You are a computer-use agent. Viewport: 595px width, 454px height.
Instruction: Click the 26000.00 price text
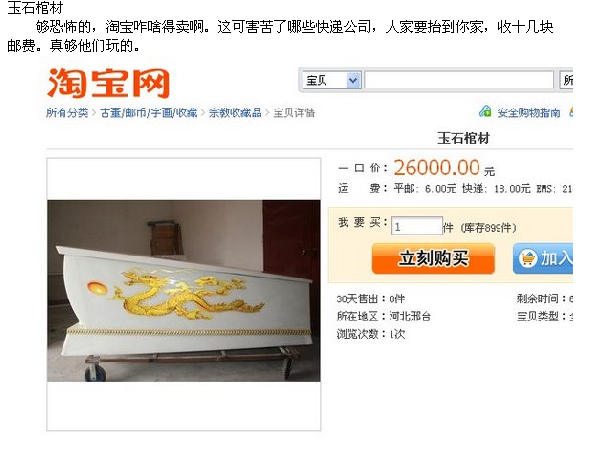(436, 168)
